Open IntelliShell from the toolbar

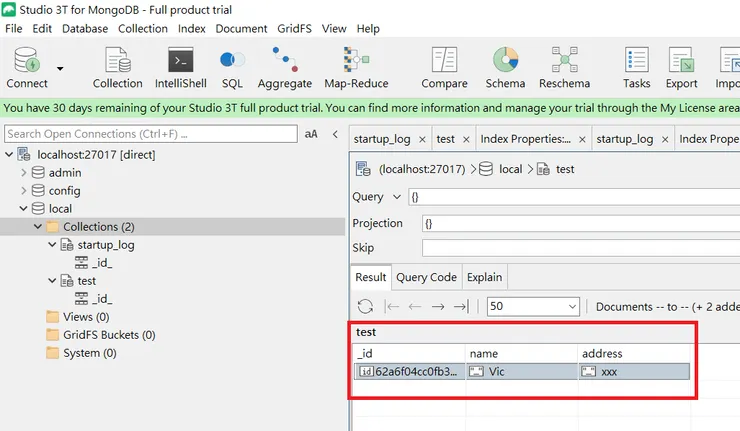[x=180, y=67]
